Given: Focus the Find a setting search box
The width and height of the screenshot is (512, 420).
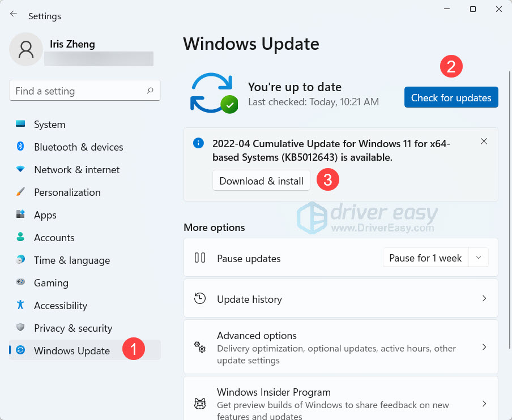Looking at the screenshot, I should tap(78, 91).
